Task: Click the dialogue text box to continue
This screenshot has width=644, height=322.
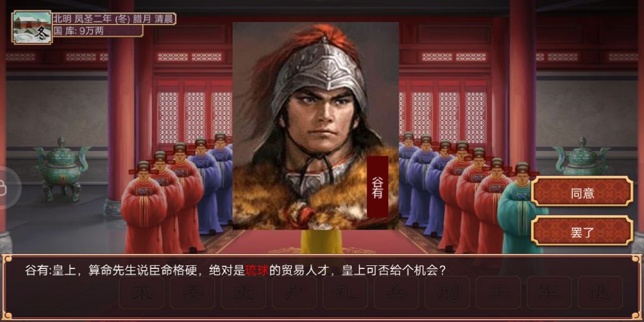Action: [x=322, y=287]
